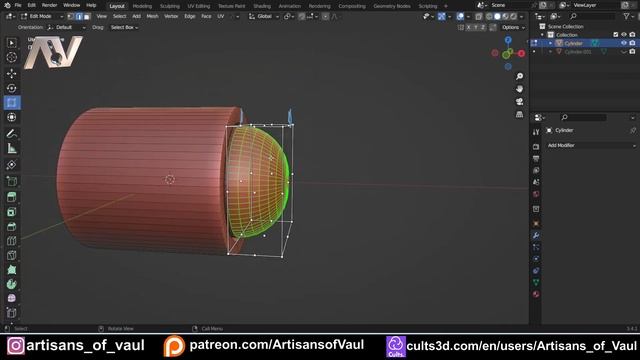The width and height of the screenshot is (640, 360).
Task: Select the Move tool
Action: coord(11,73)
